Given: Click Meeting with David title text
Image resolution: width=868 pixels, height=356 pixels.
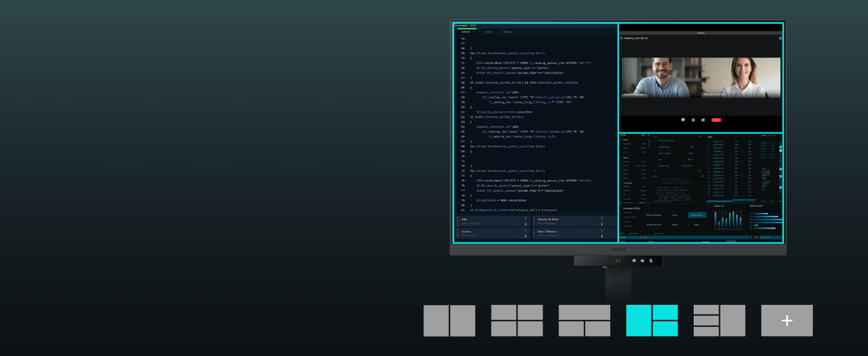Looking at the screenshot, I should [x=636, y=38].
